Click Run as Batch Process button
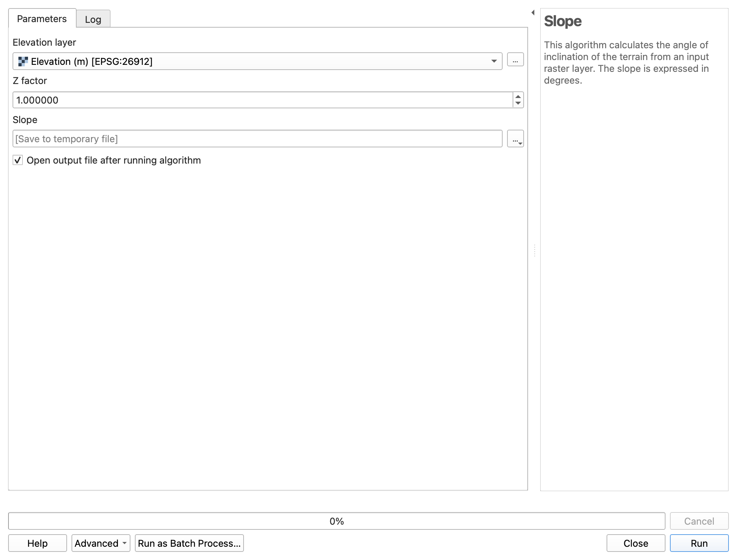Image resolution: width=737 pixels, height=560 pixels. pos(189,543)
